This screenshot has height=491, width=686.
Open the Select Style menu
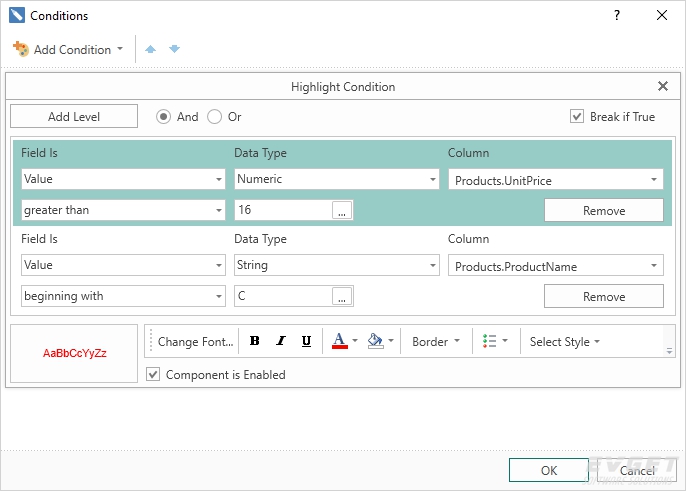[x=564, y=341]
